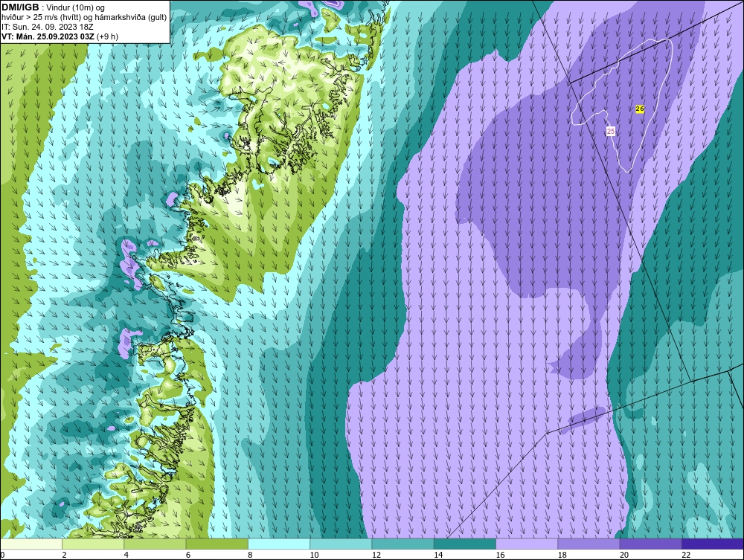The height and width of the screenshot is (560, 744).
Task: Click the pale yellow 0–2 m/s legend swatch
Action: coord(31,544)
